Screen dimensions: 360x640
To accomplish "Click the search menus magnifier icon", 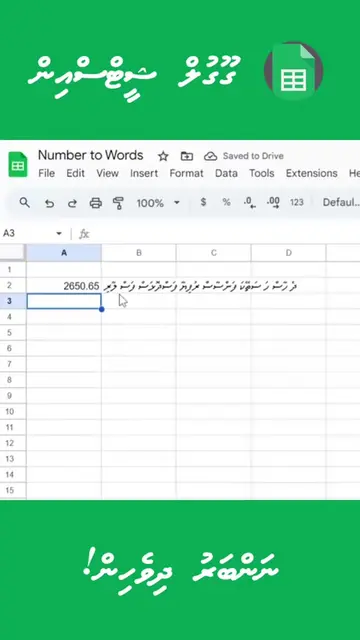I will pyautogui.click(x=24, y=202).
